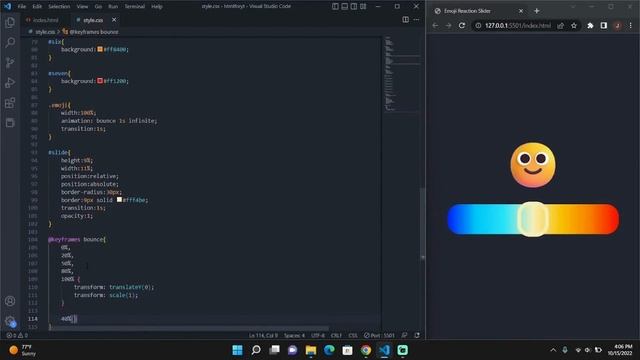Screen dimensions: 640x360
Task: Click the errors and warnings status item
Action: (x=17, y=335)
